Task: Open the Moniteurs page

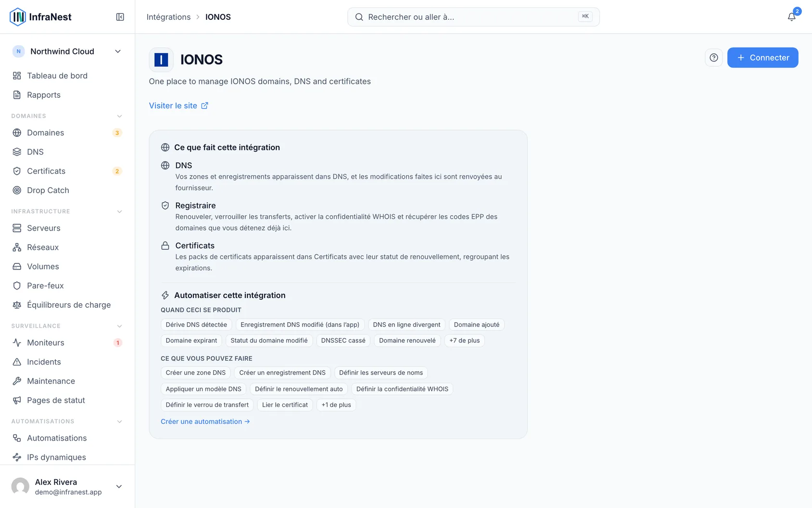Action: pos(67,342)
